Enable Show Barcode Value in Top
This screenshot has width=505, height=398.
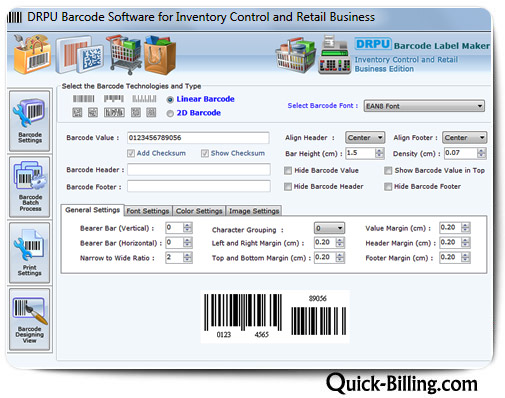coord(388,171)
